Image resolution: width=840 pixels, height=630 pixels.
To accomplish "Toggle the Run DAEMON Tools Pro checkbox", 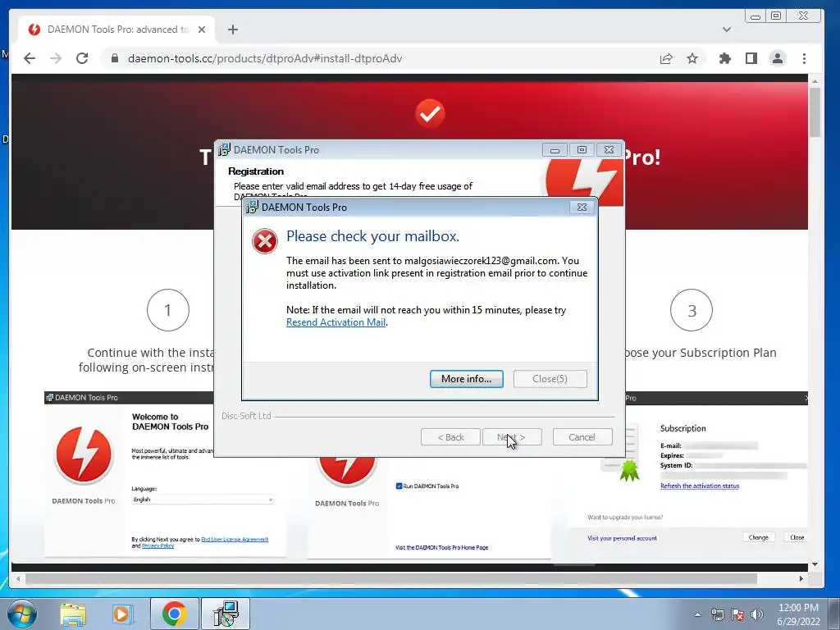I will pos(399,486).
